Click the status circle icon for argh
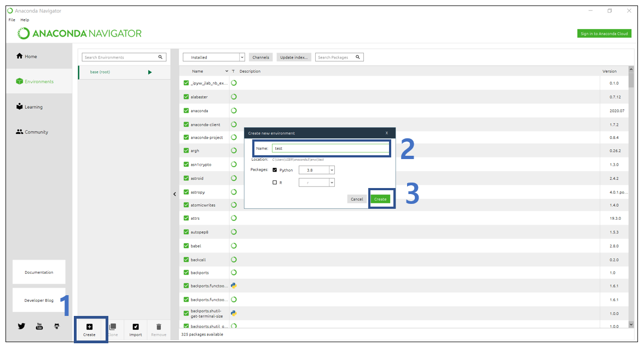Viewport: 644px width, 346px height. coord(234,150)
